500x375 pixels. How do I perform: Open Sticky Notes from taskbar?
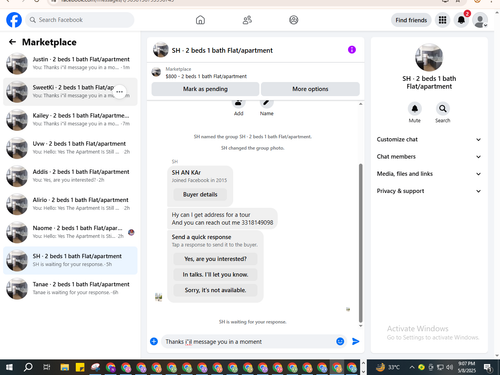coord(80,367)
